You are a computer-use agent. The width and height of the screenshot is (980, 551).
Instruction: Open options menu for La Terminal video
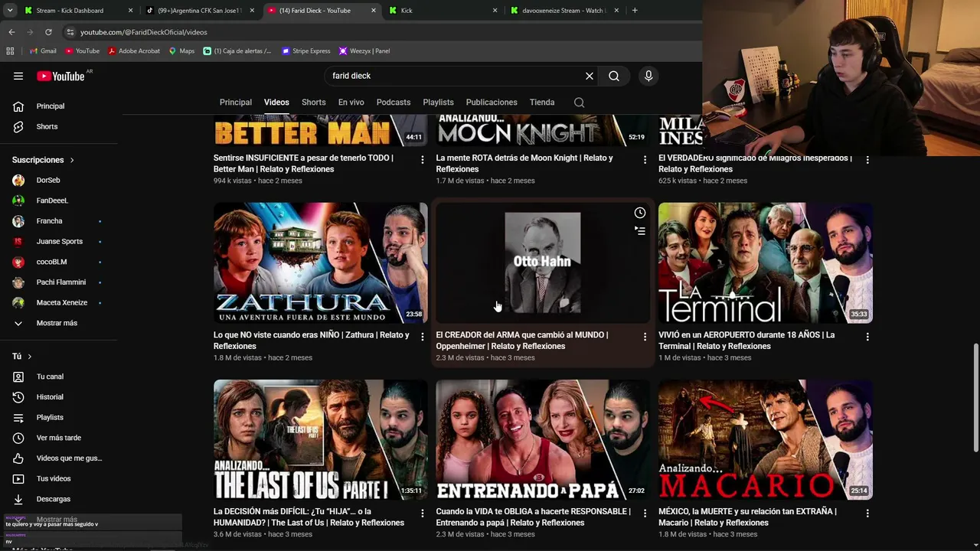pyautogui.click(x=867, y=336)
